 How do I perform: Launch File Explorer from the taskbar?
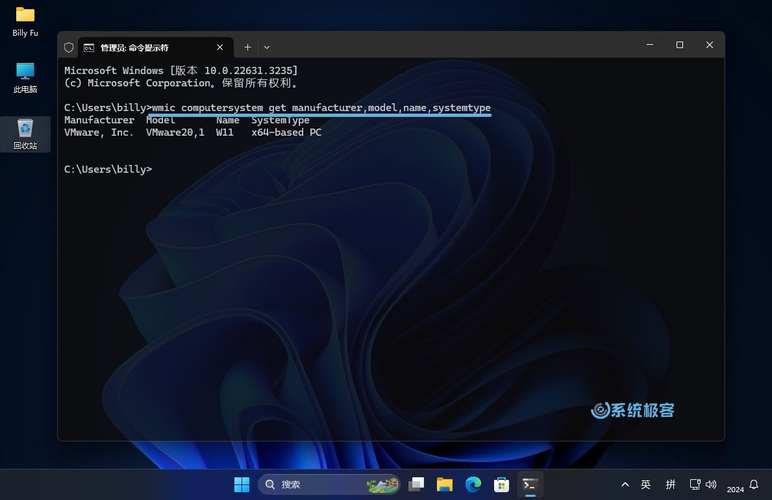(x=445, y=485)
